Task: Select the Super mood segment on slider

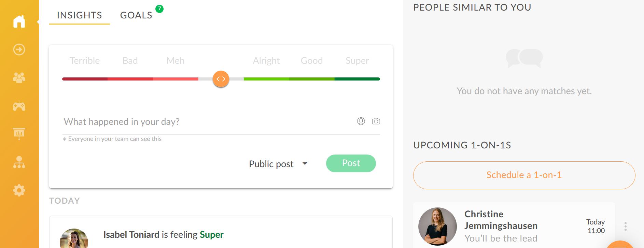Action: click(357, 79)
